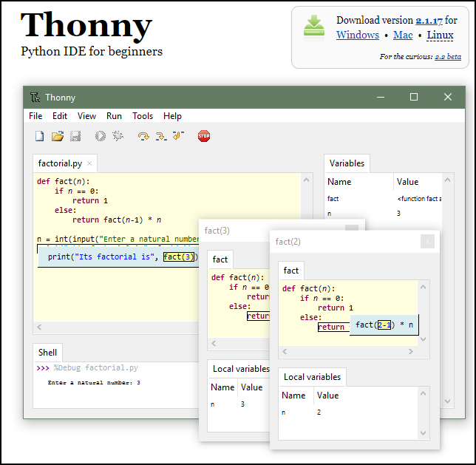476x465 pixels.
Task: Click highlighted 2-1 expression in fact(2)
Action: coord(384,325)
